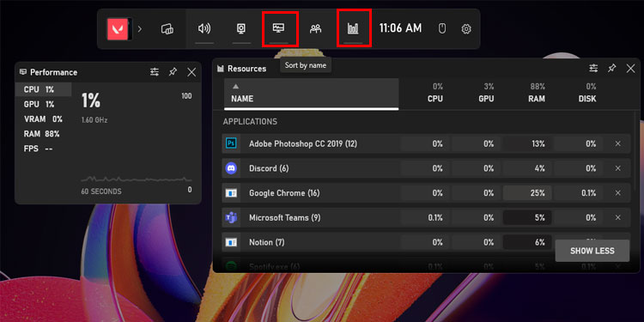Screen dimensions: 644x322
Task: Select the Discord (6) row
Action: pyautogui.click(x=426, y=168)
